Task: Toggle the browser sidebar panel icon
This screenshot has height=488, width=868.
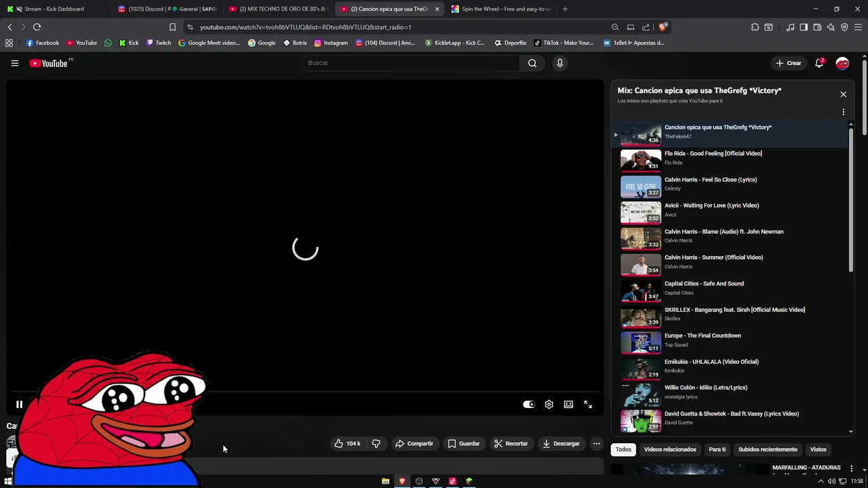Action: (x=804, y=27)
